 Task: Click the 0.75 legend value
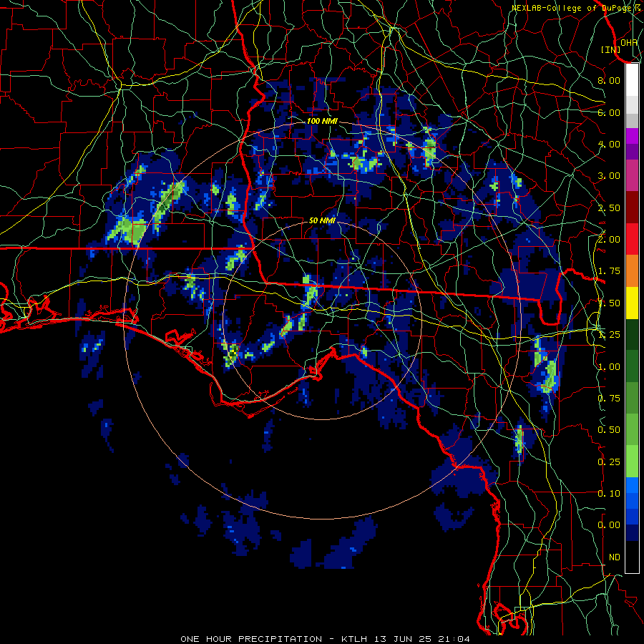[x=609, y=399]
